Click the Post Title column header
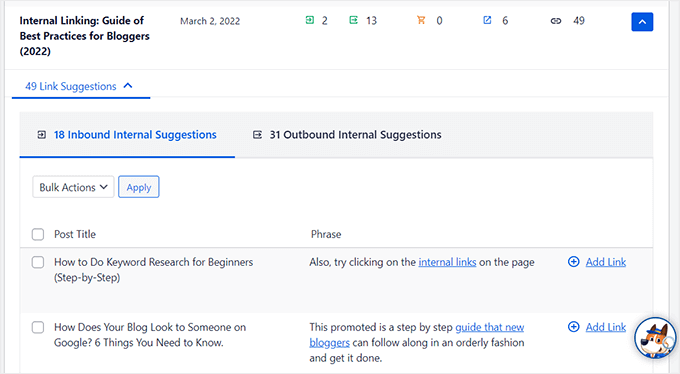This screenshot has width=680, height=374. tap(75, 234)
